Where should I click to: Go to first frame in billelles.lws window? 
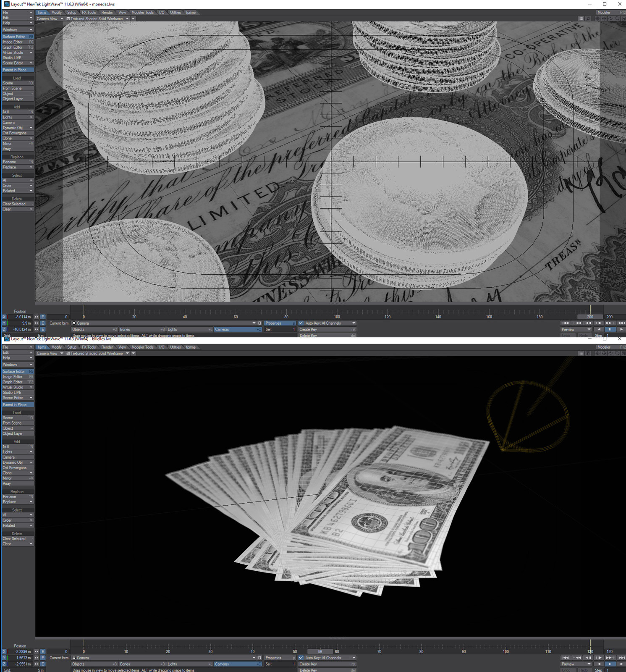click(566, 658)
